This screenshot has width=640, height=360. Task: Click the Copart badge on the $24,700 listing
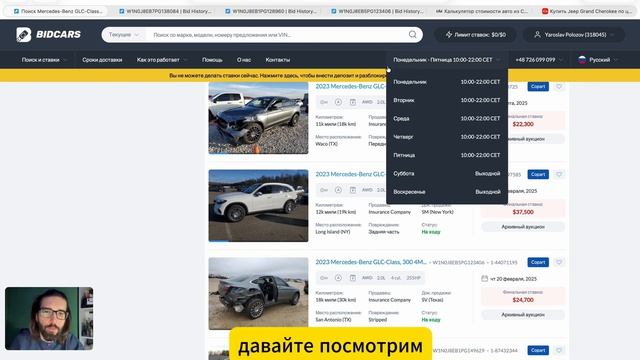click(x=538, y=262)
